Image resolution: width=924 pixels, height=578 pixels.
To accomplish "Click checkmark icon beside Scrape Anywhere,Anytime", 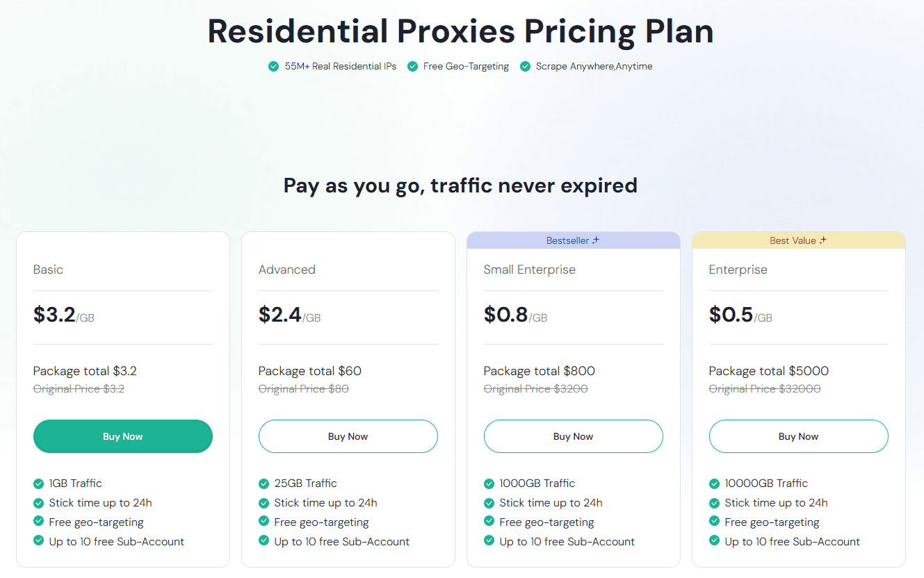I will point(526,67).
